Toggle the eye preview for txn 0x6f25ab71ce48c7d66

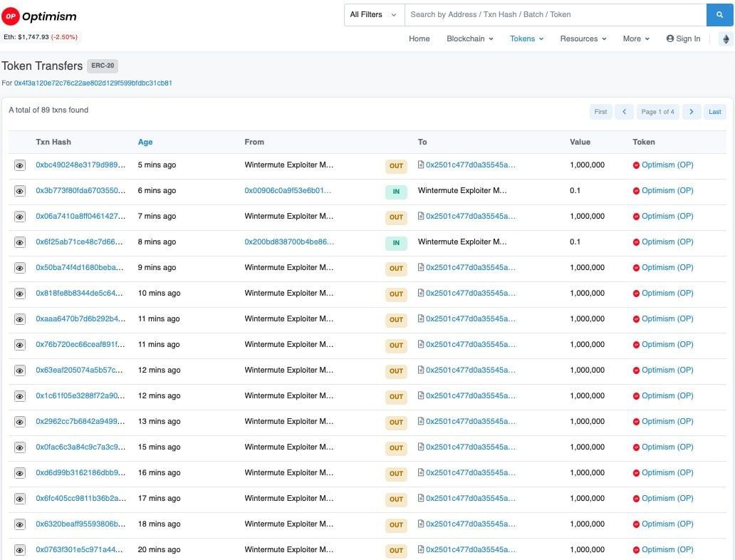20,242
